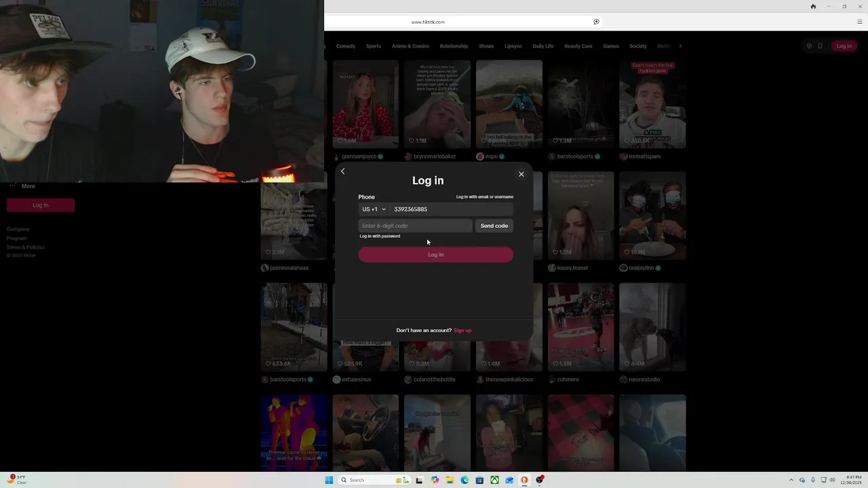
Task: Open the brynnmariebaker video thumbnail
Action: (437, 104)
